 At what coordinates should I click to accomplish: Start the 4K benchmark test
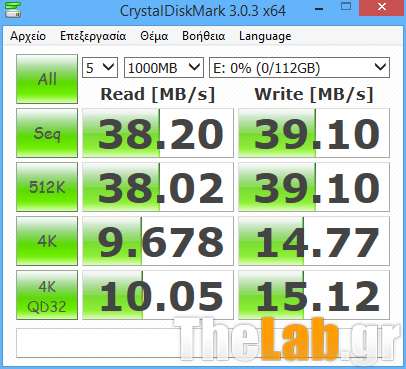(x=47, y=241)
